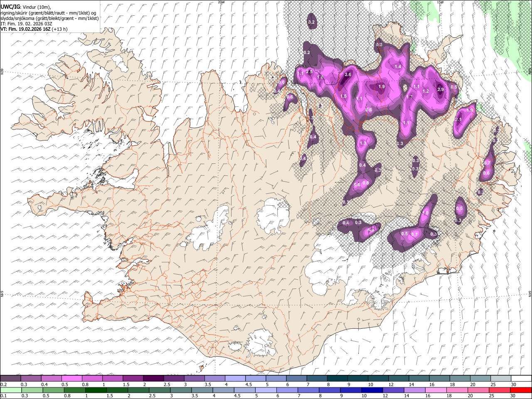Click the '15W' longitude label at top
The height and width of the screenshot is (399, 532).
440,2
